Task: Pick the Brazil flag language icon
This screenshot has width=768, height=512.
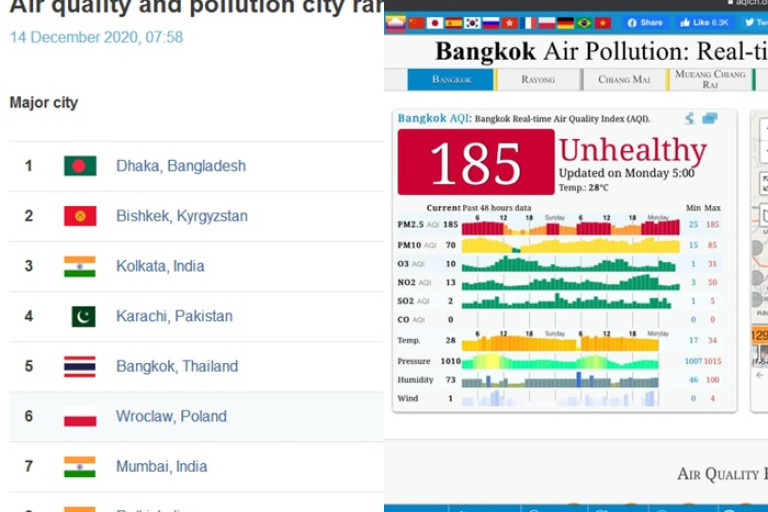Action: 584,23
